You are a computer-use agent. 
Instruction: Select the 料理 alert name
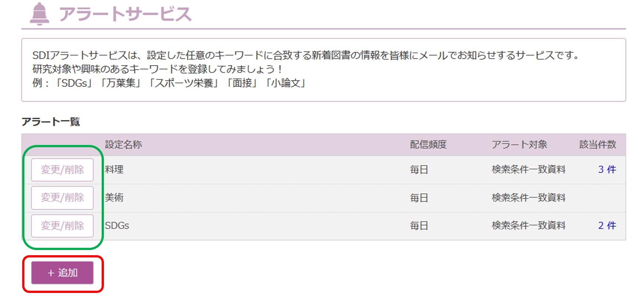(114, 169)
